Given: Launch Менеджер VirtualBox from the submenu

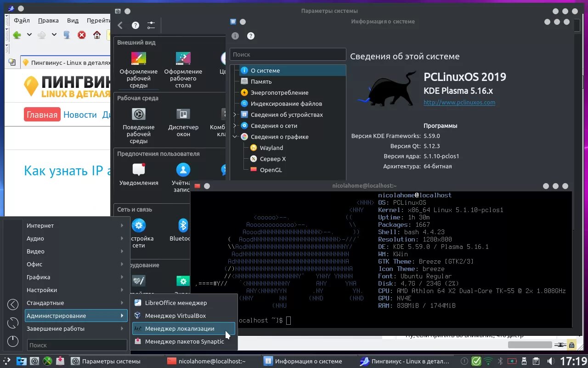Looking at the screenshot, I should (183, 316).
